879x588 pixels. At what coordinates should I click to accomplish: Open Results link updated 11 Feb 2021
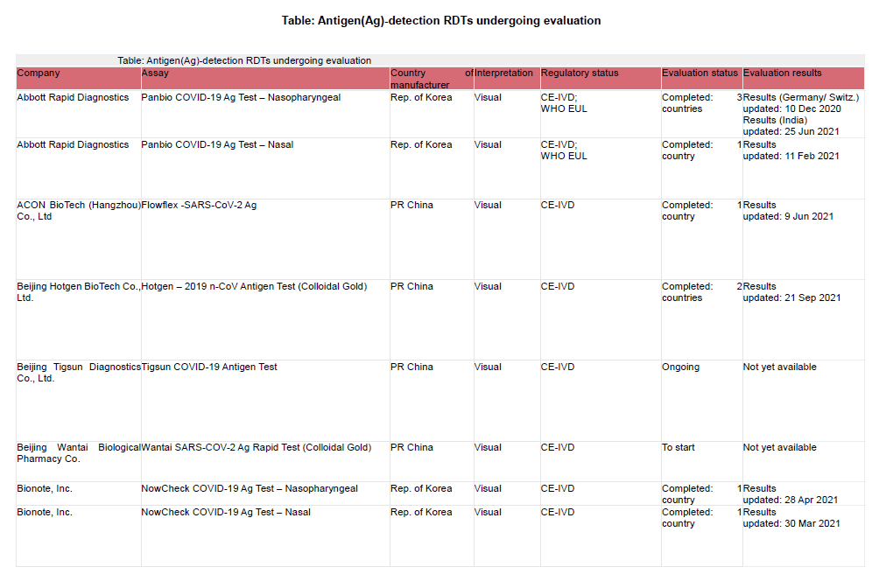tap(759, 145)
